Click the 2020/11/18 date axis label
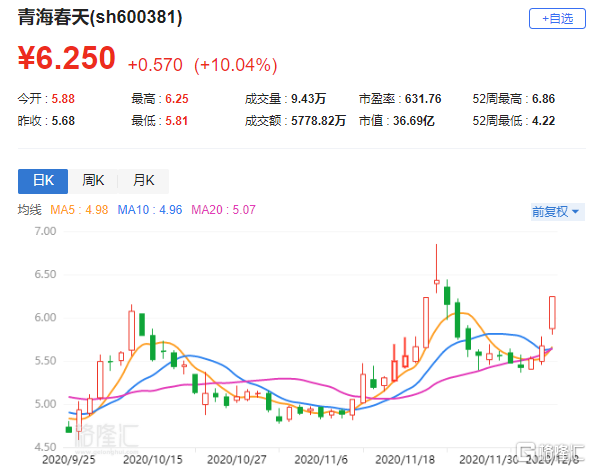 [x=405, y=460]
